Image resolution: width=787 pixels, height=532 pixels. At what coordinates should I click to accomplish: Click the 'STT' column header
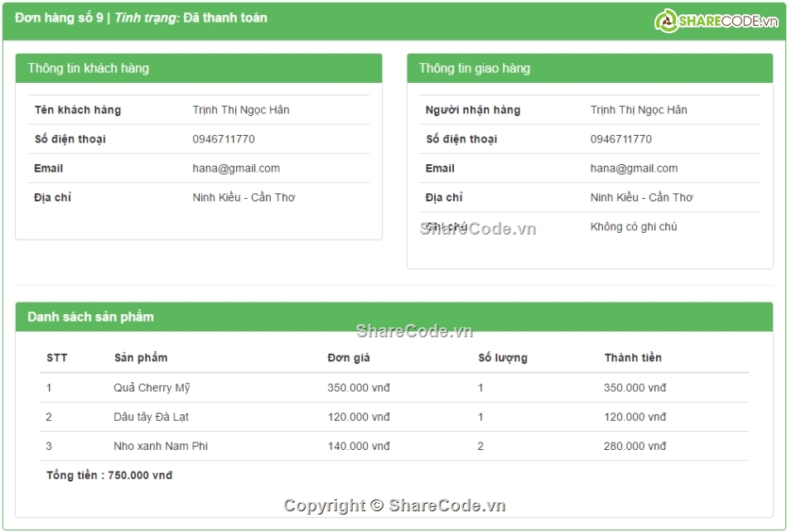(x=56, y=358)
